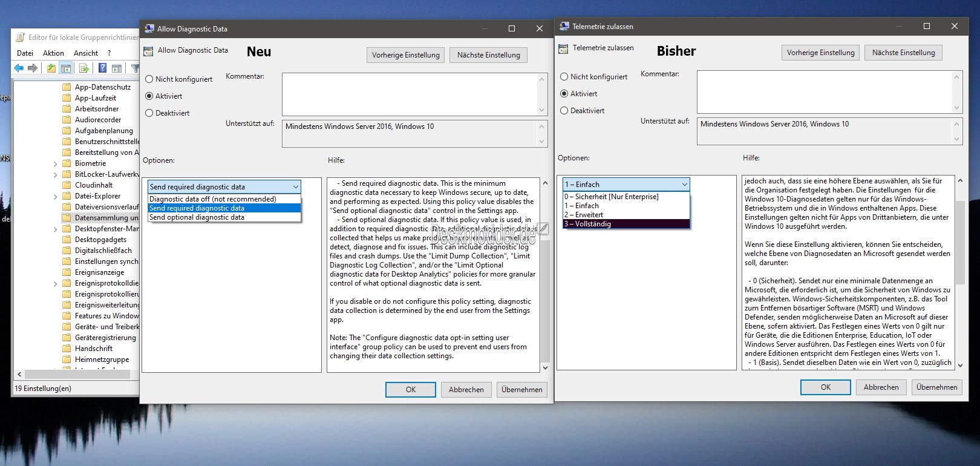This screenshot has width=980, height=466.
Task: Open the Datei menu
Action: [25, 53]
